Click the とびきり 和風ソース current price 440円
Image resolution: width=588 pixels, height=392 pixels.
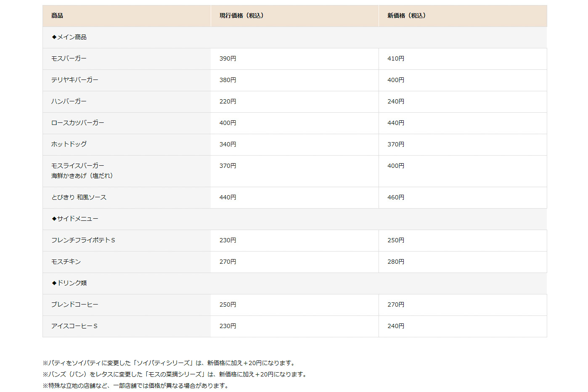pyautogui.click(x=228, y=197)
